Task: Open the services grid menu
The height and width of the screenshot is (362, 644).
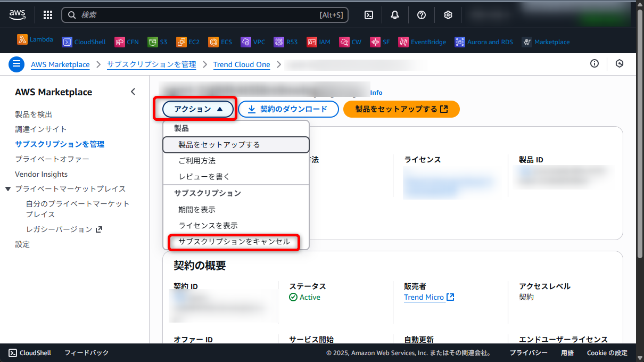Action: point(47,15)
